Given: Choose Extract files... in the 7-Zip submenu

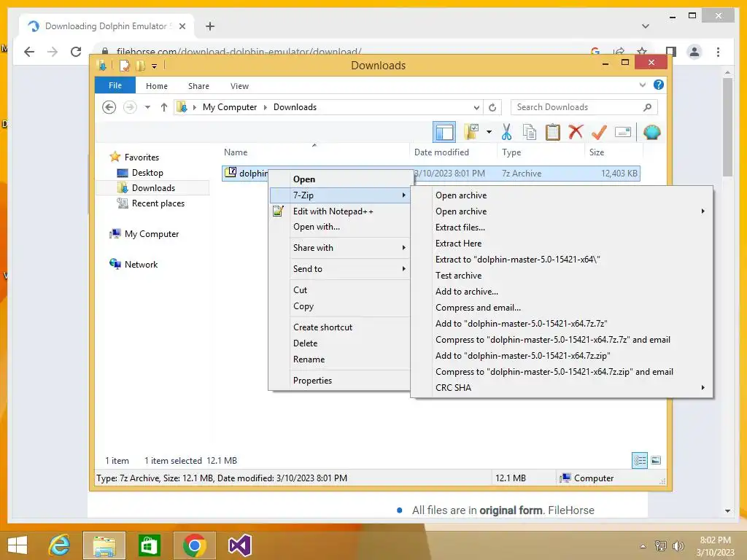Looking at the screenshot, I should click(x=562, y=227).
